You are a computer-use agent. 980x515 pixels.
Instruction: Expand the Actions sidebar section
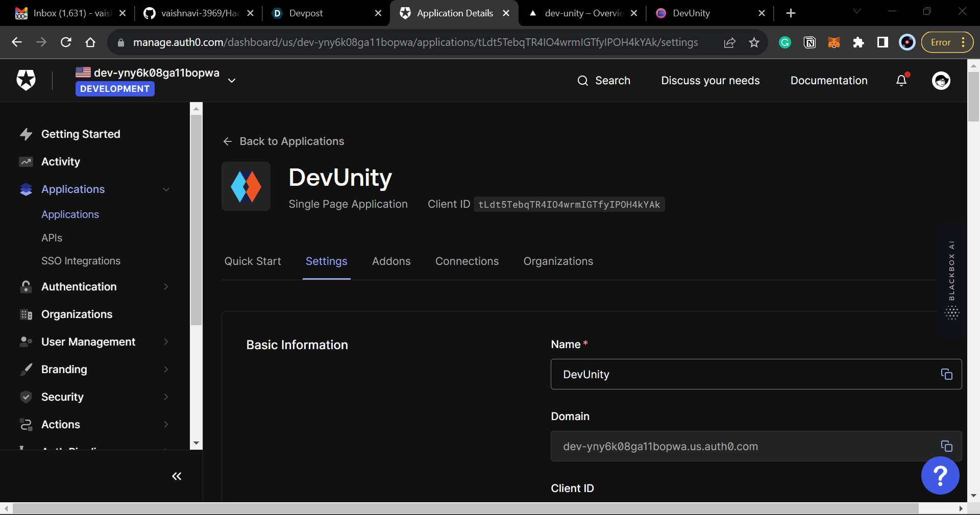click(x=166, y=425)
